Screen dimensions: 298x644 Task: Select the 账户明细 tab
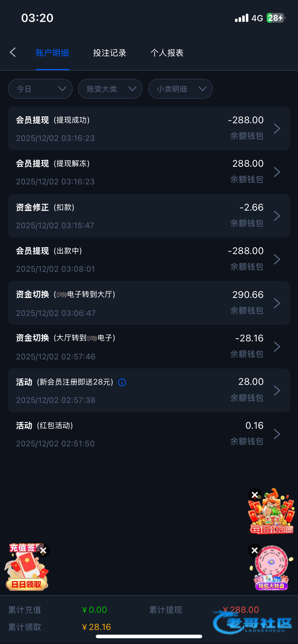tap(52, 53)
